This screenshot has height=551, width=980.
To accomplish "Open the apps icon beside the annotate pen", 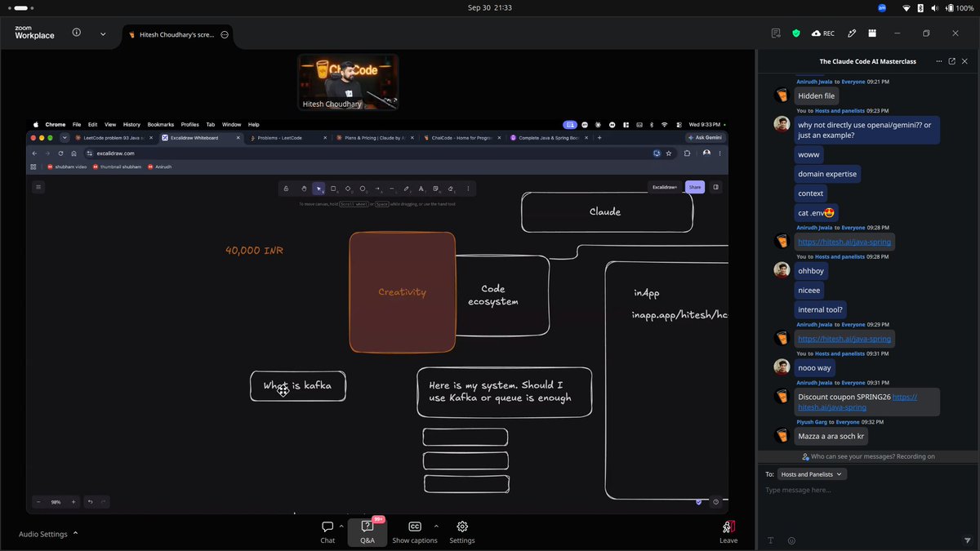I will point(872,33).
